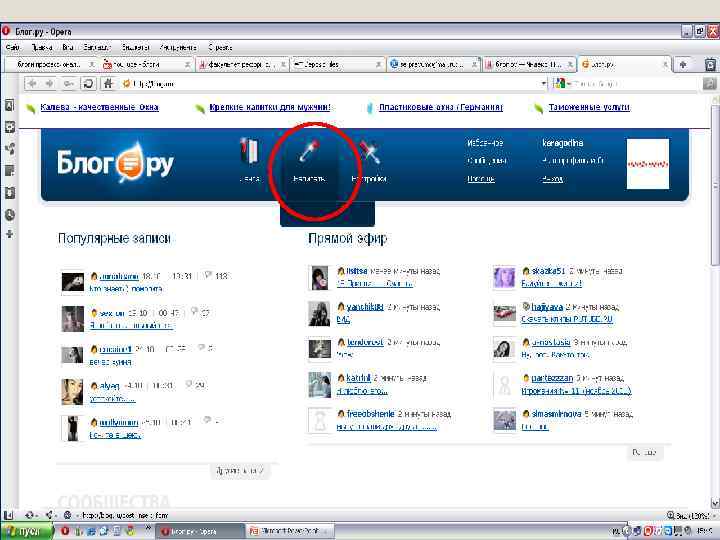Open the closed tabs trash icon
This screenshot has height=540, width=720.
tap(709, 65)
